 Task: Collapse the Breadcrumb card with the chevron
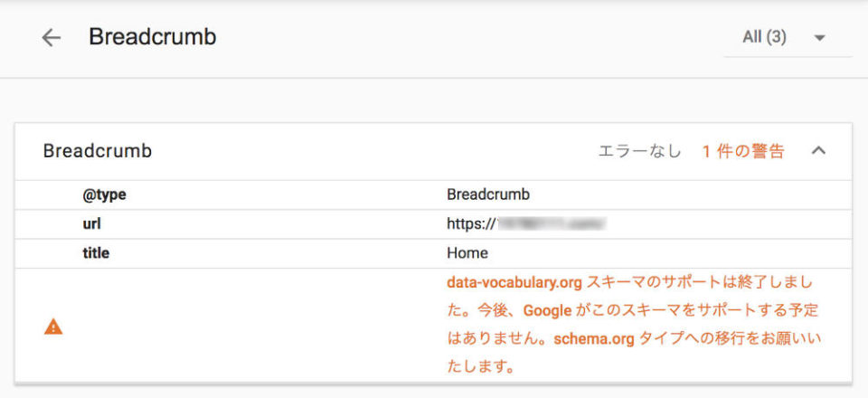(x=818, y=150)
